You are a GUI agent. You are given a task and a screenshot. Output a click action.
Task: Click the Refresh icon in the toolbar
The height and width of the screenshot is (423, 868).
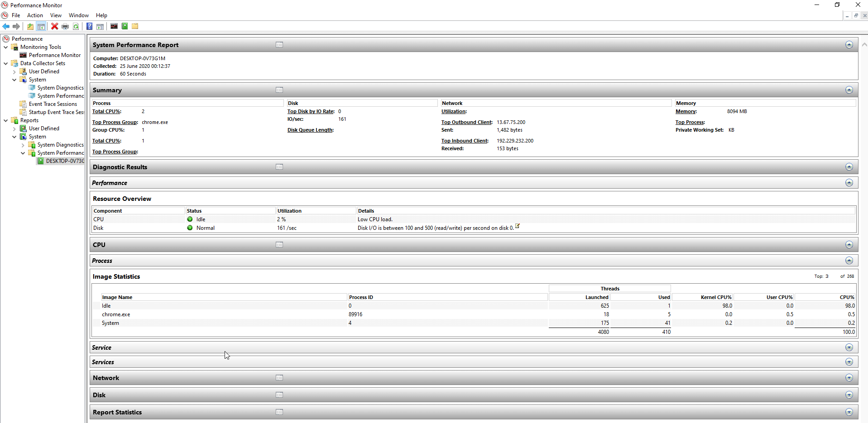76,26
